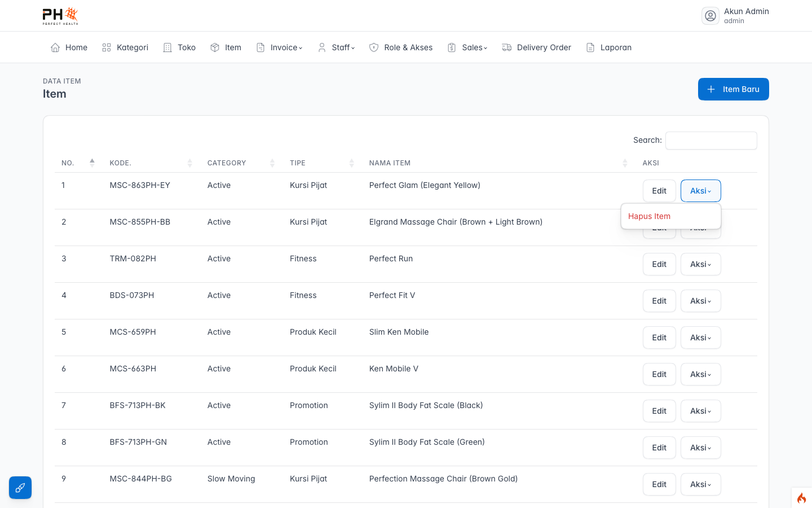Click the Item box icon
Image resolution: width=812 pixels, height=508 pixels.
215,47
